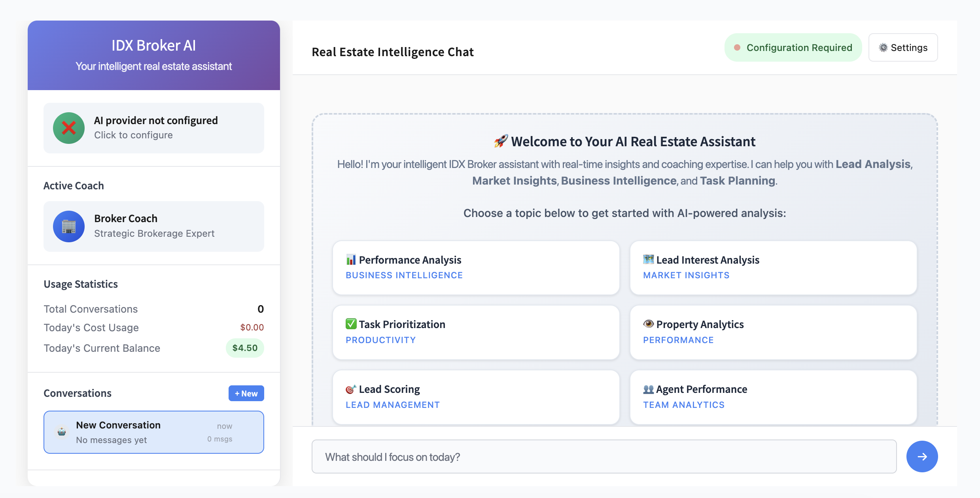Click the eye icon for Property Analytics

coord(648,324)
